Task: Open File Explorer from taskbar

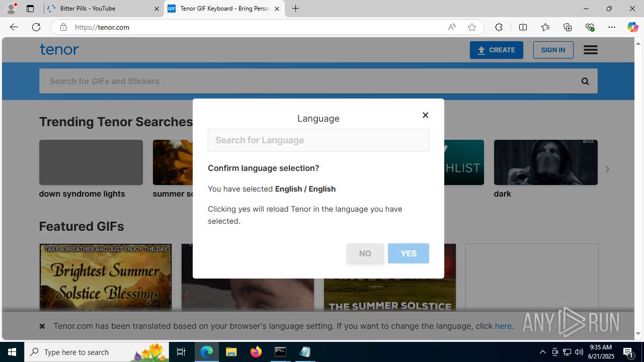Action: pos(231,352)
